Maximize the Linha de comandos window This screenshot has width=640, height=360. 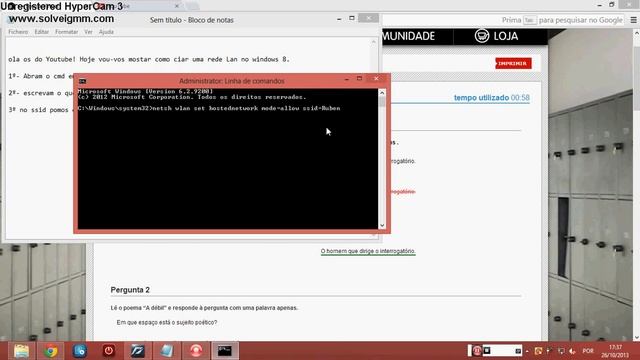click(359, 78)
